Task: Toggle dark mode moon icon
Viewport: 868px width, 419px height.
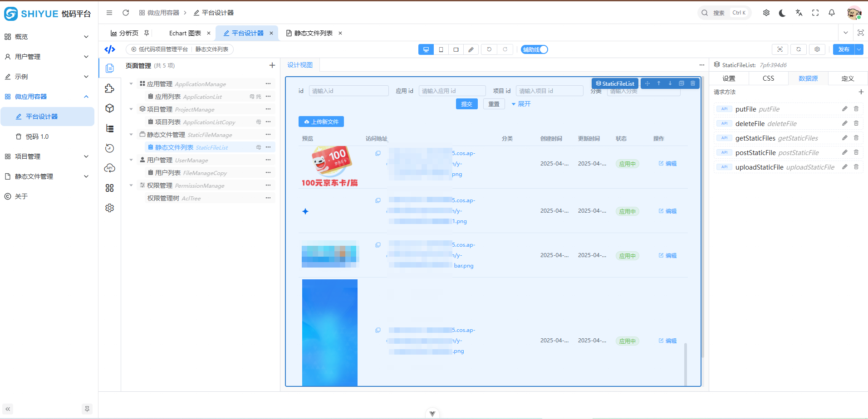Action: tap(782, 13)
